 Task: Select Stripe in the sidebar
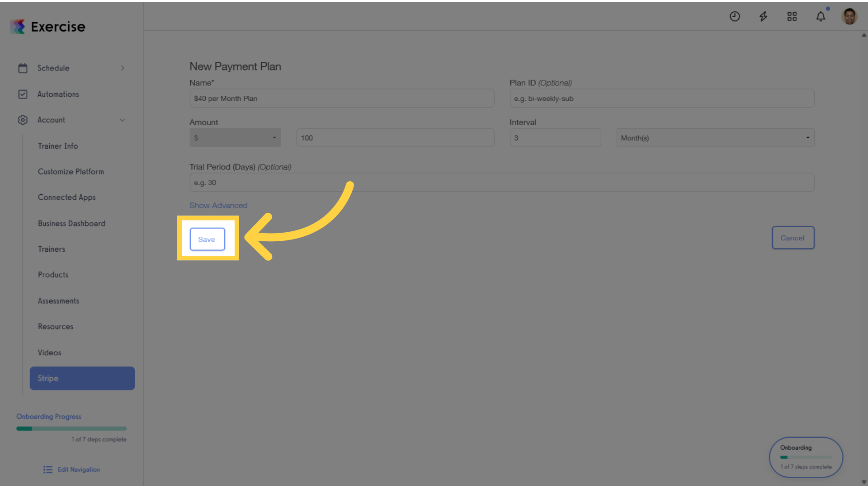82,378
